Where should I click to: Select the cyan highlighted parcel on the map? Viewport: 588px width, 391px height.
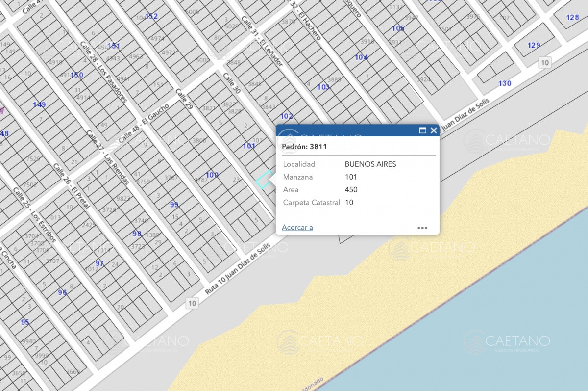coord(265,180)
